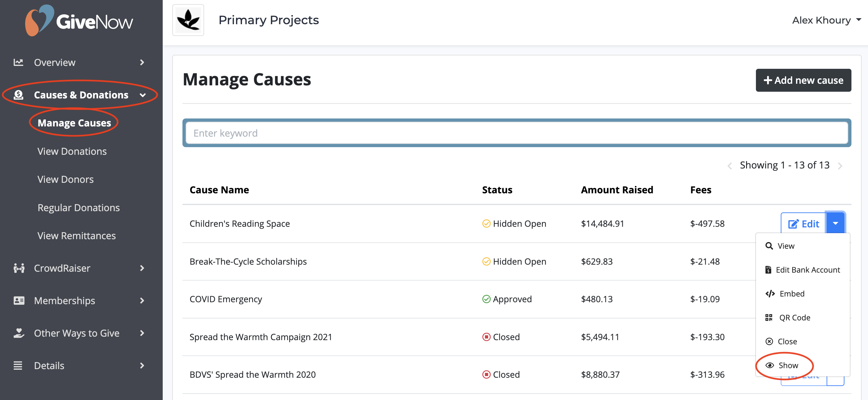Click the Showing 1 - 13 of 13 label

click(785, 165)
